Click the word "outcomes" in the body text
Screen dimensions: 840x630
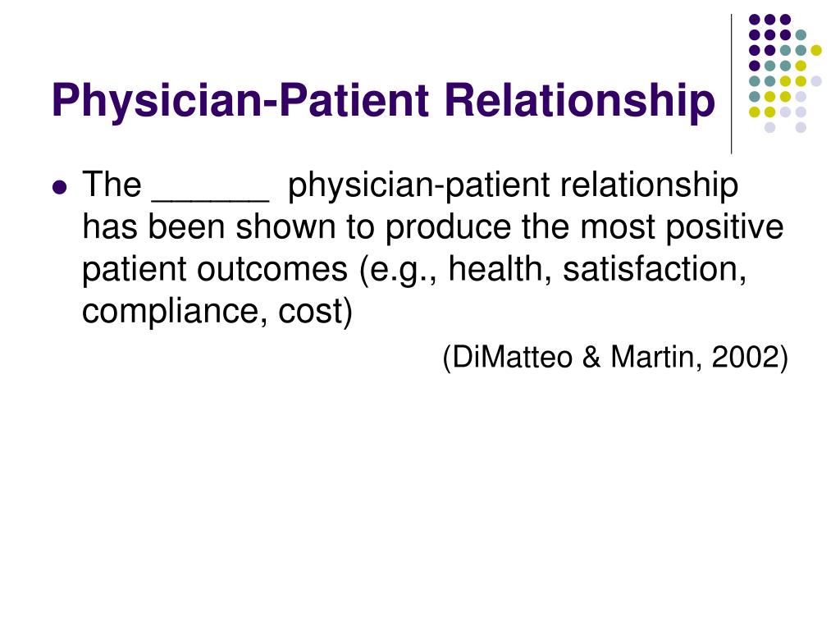[x=272, y=269]
